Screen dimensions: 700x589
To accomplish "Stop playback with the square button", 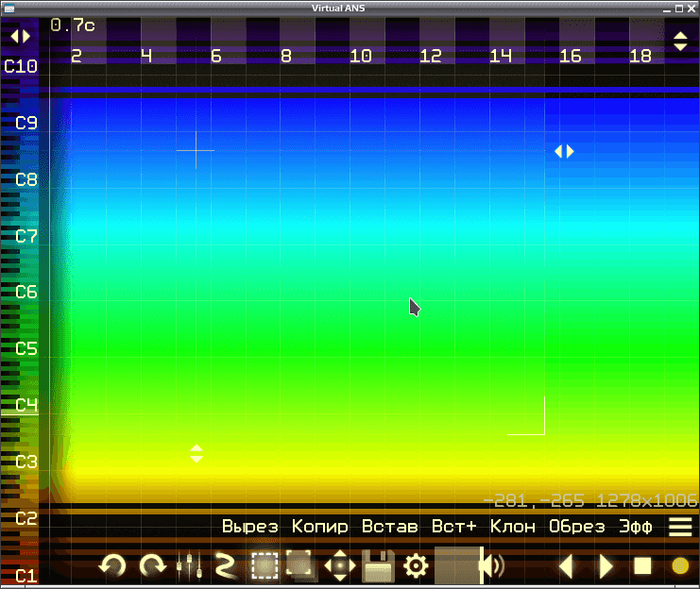I will (x=643, y=565).
